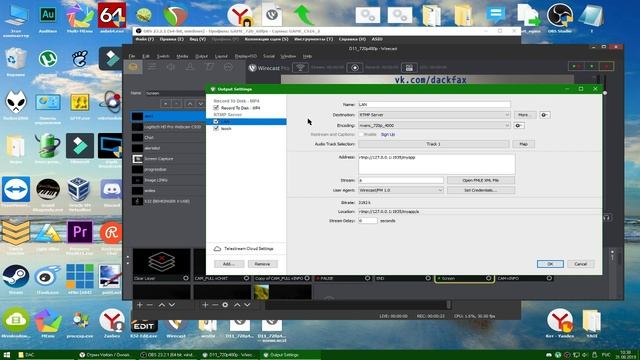Click plus icon under the lower OBS shot list
The image size is (640, 360).
[140, 305]
